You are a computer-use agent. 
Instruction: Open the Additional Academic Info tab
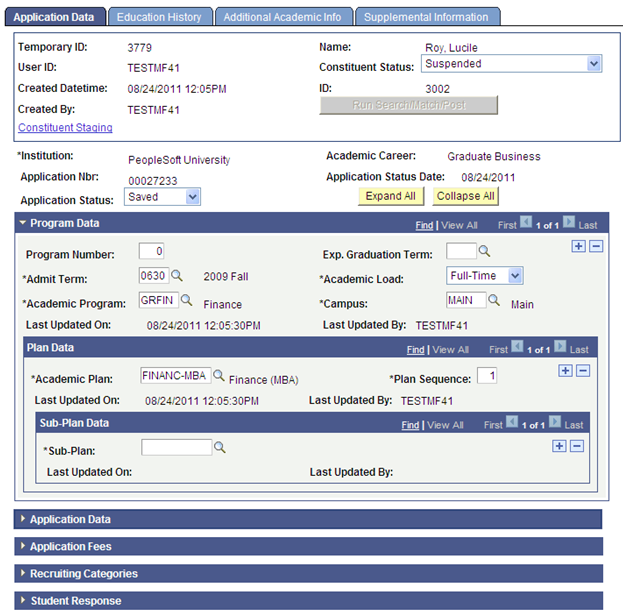point(283,17)
